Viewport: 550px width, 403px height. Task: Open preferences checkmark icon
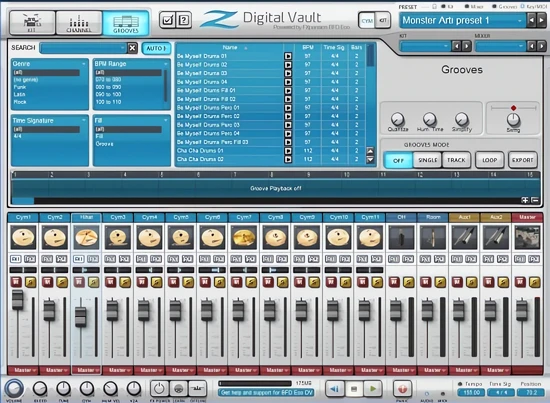(167, 20)
